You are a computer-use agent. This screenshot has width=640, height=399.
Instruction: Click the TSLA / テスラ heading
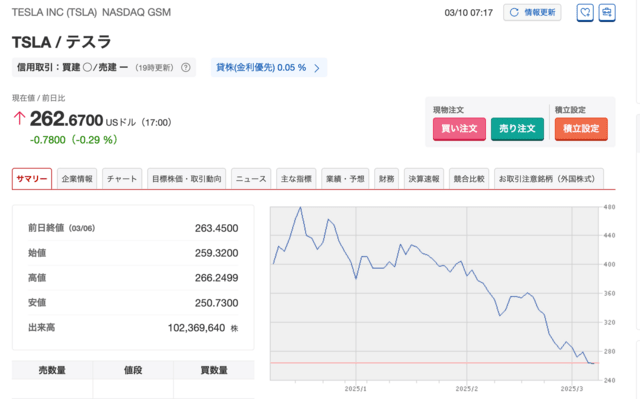[62, 42]
